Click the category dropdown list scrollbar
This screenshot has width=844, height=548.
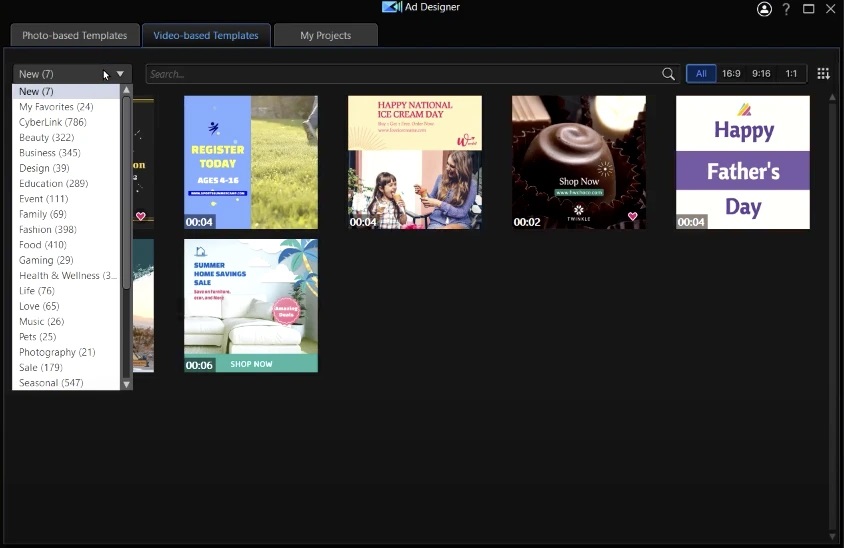tap(126, 194)
